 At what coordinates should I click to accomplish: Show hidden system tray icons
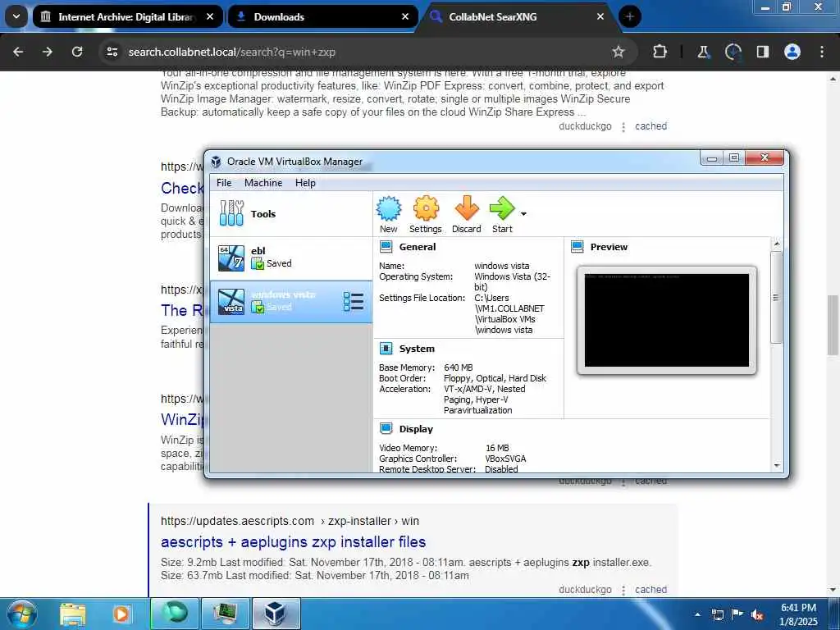697,614
